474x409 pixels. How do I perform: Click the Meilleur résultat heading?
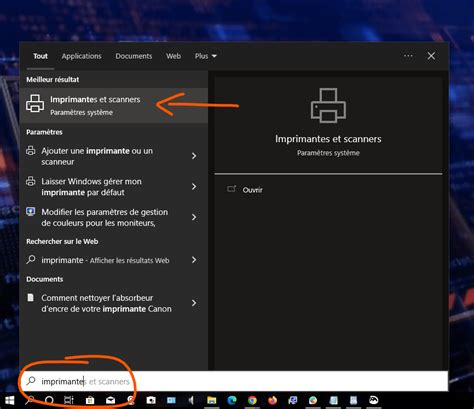(53, 79)
